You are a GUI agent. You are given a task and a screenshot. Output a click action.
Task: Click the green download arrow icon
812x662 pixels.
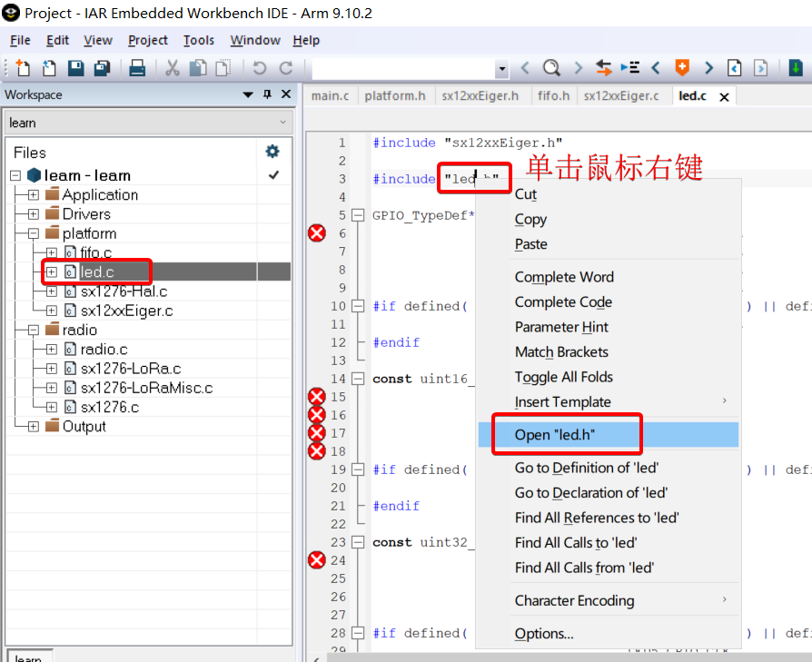coord(796,68)
